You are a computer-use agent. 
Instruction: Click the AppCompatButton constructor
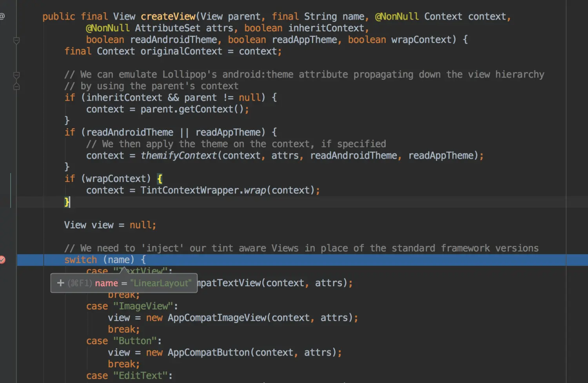tap(209, 352)
